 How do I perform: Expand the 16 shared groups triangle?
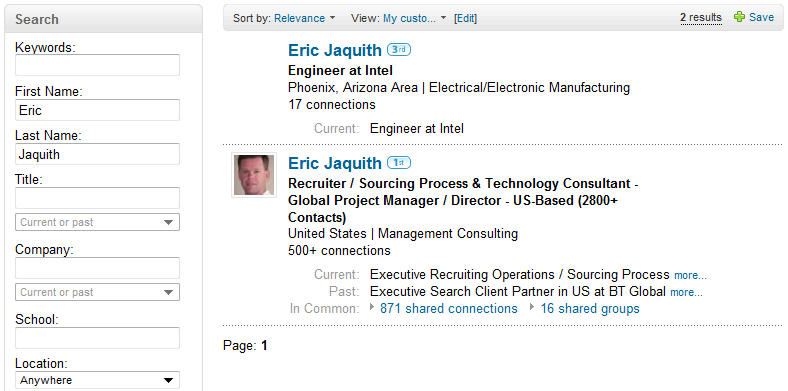[x=533, y=307]
